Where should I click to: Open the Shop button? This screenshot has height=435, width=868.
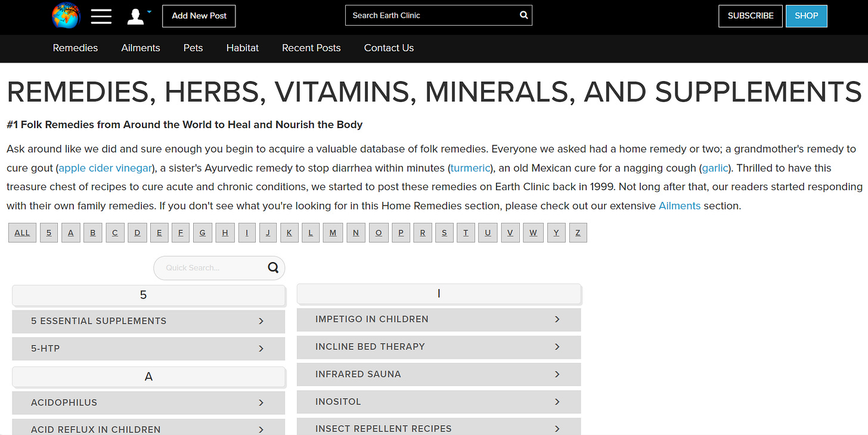807,16
